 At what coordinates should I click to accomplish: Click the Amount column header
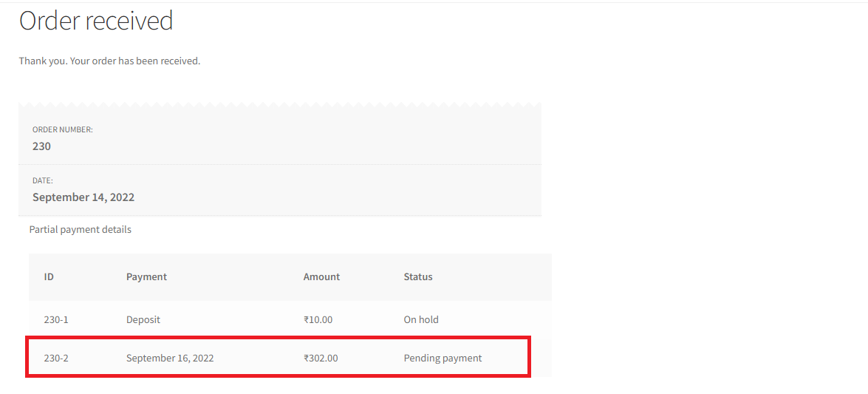click(x=321, y=276)
